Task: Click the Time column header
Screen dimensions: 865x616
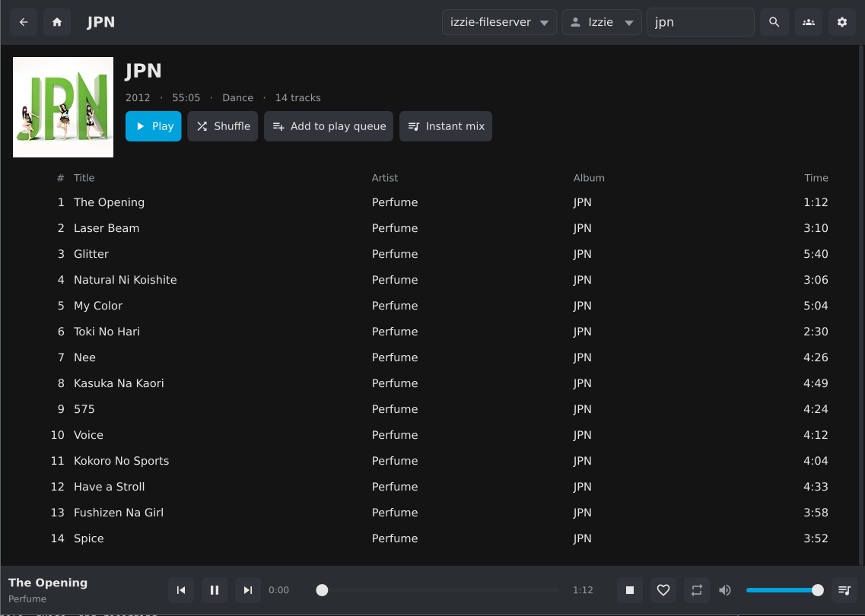Action: 816,178
